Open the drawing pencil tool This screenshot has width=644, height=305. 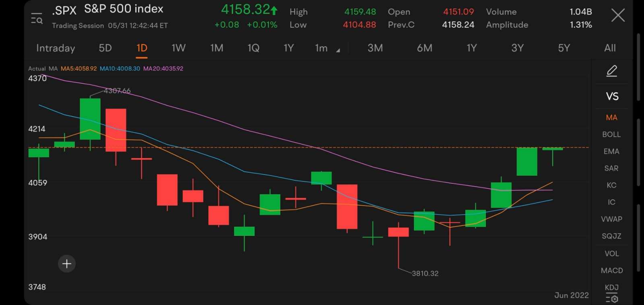click(x=612, y=71)
